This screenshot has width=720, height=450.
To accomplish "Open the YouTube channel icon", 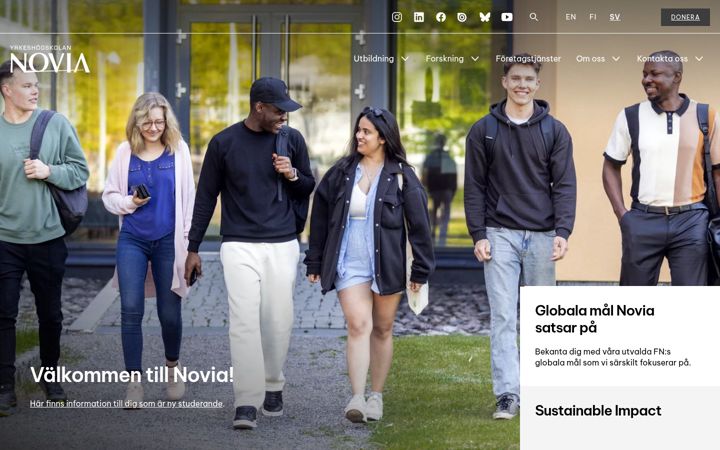I will (x=507, y=17).
